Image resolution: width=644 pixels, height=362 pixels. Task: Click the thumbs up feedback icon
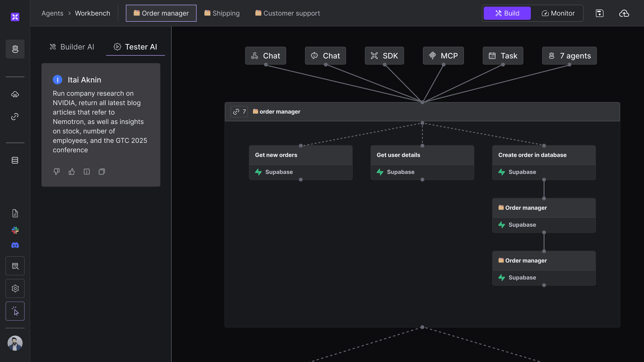coord(72,172)
